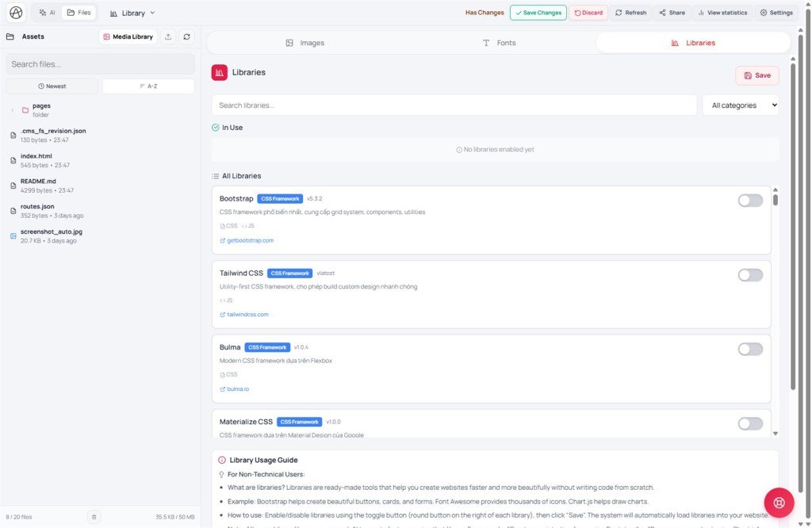Select the Libraries tab
This screenshot has width=812, height=528.
693,43
